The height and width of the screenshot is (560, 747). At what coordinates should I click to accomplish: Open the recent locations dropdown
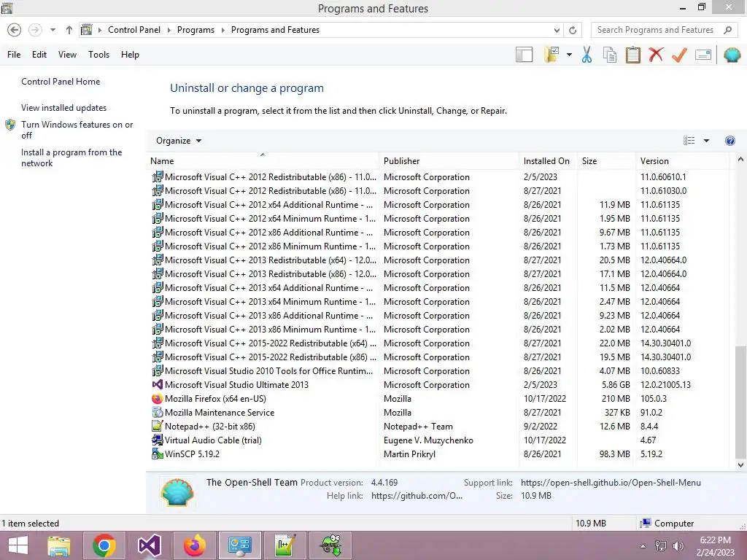click(53, 30)
